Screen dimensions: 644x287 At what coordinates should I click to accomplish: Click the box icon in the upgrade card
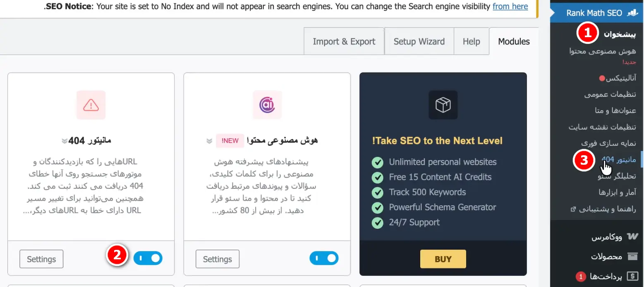point(443,105)
